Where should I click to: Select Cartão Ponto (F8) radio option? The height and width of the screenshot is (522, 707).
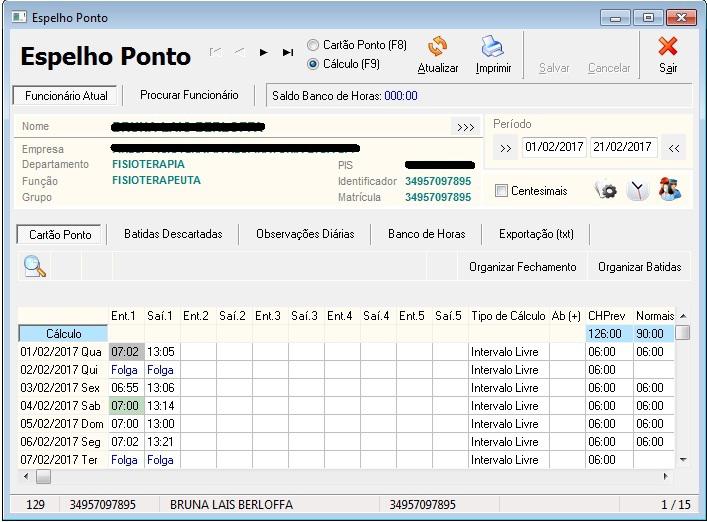[314, 45]
